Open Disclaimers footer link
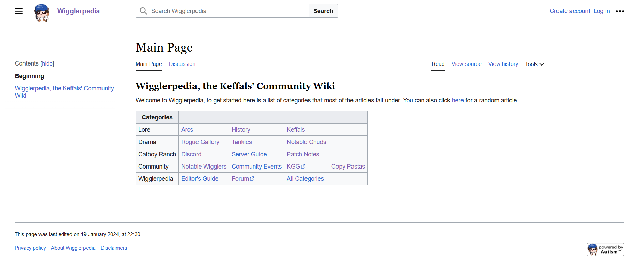The height and width of the screenshot is (260, 644). point(114,248)
